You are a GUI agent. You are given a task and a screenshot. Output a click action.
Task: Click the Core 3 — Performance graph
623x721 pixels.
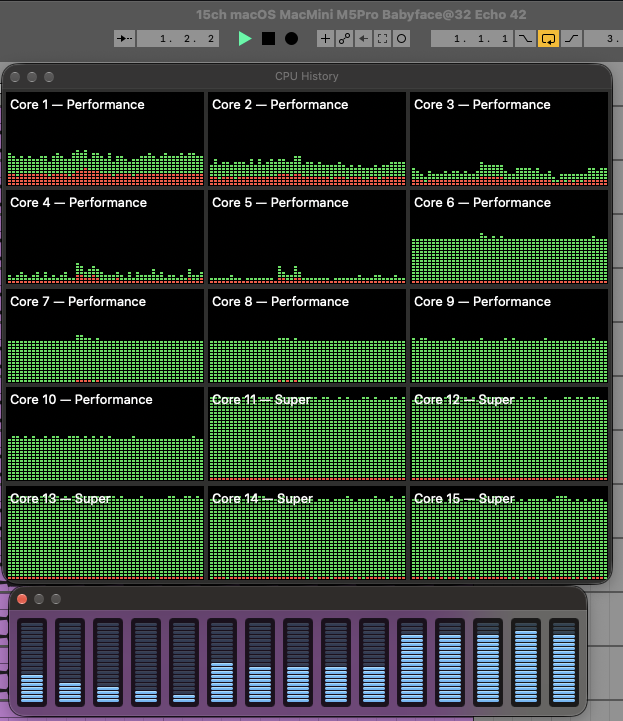click(509, 139)
